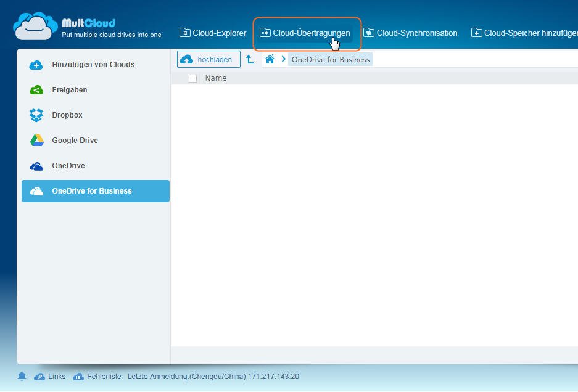The width and height of the screenshot is (578, 392).
Task: Click the dark blue OneDrive cloud icon
Action: coord(36,166)
